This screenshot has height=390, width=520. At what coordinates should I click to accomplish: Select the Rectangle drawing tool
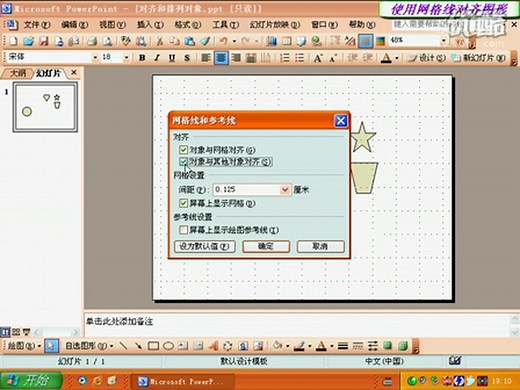153,346
